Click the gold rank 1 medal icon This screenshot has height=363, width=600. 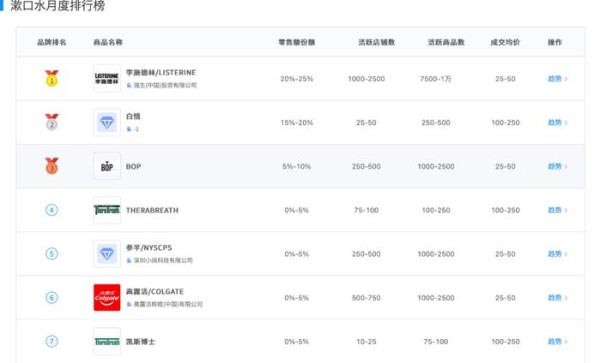click(52, 78)
